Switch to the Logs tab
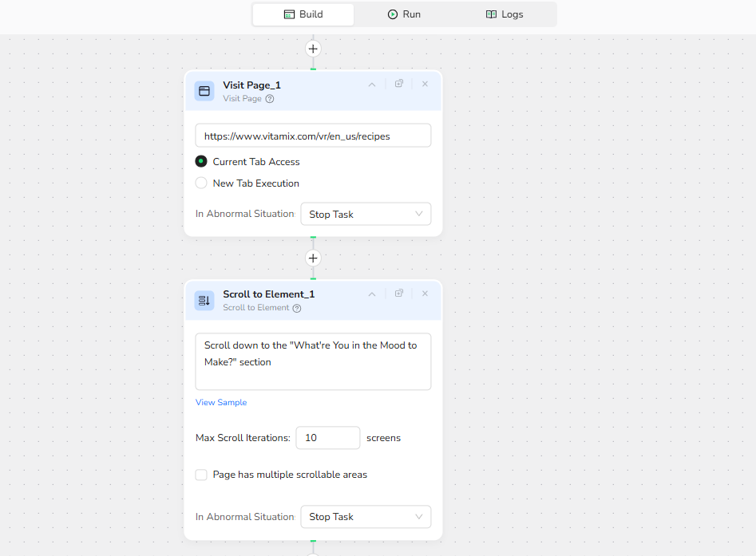Screen dimensions: 756x556 [505, 14]
